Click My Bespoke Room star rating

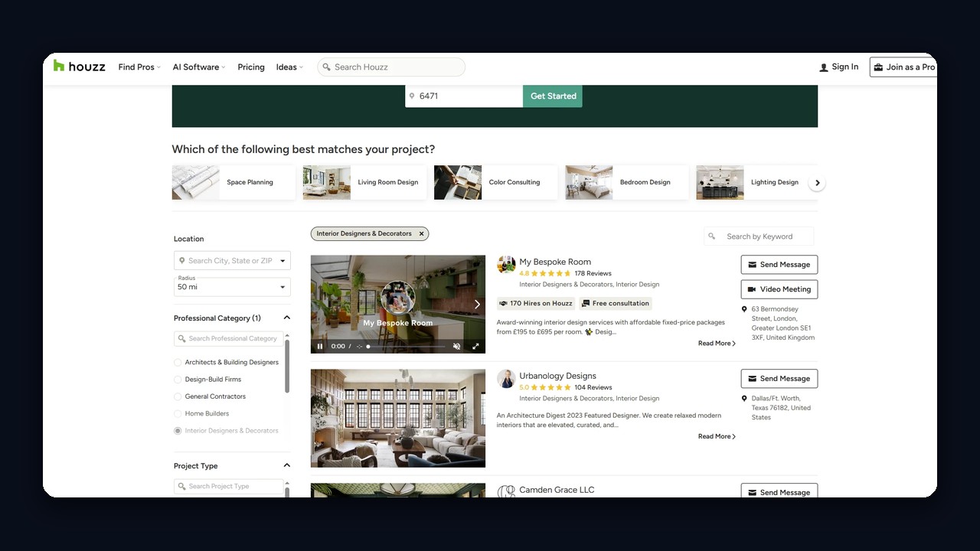pos(551,273)
